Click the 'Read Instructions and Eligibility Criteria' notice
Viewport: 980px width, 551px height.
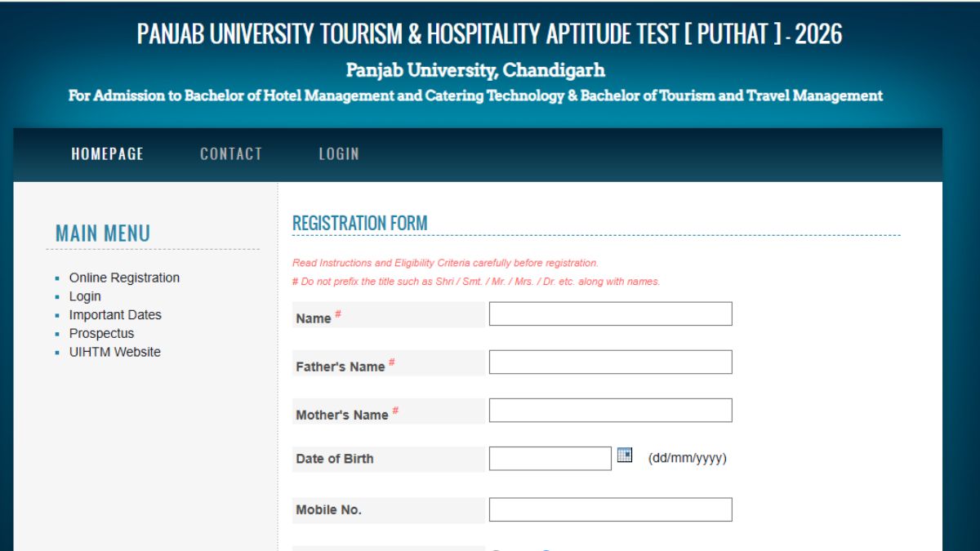(445, 263)
